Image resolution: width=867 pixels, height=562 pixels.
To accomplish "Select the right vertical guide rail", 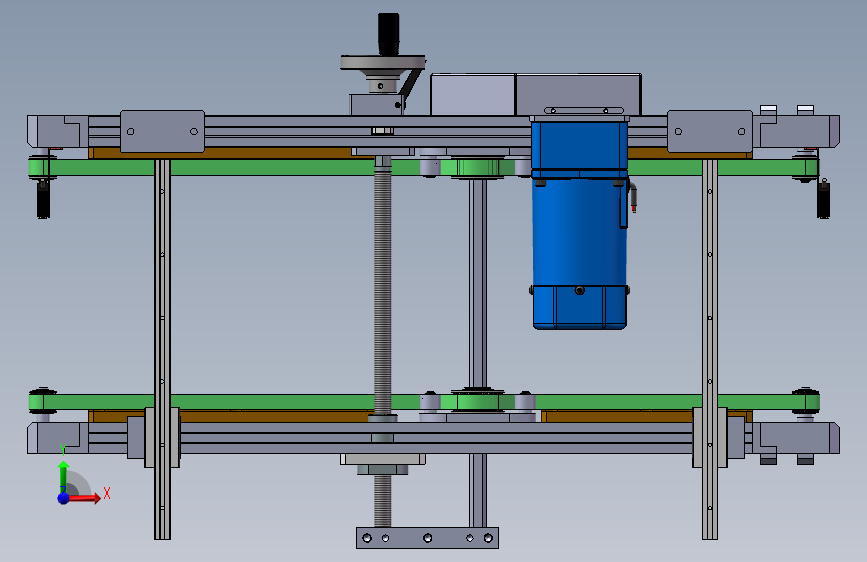I will 710,348.
